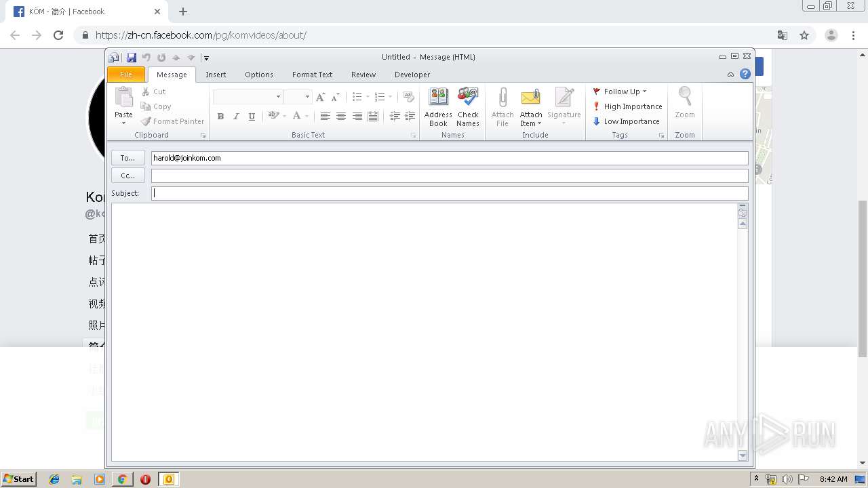Viewport: 868px width, 488px height.
Task: Click the Cut scissors button
Action: (153, 91)
